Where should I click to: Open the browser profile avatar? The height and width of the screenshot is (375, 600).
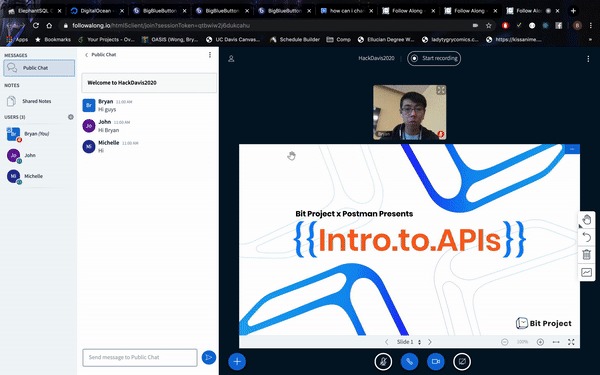(577, 26)
